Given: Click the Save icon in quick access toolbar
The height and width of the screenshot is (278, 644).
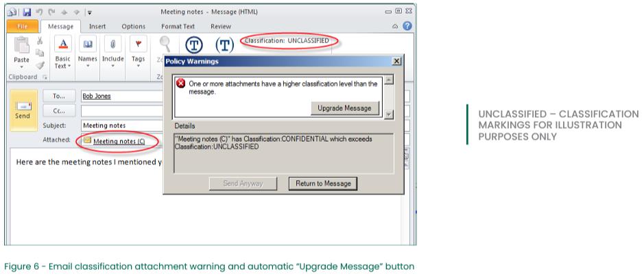Looking at the screenshot, I should pos(27,12).
